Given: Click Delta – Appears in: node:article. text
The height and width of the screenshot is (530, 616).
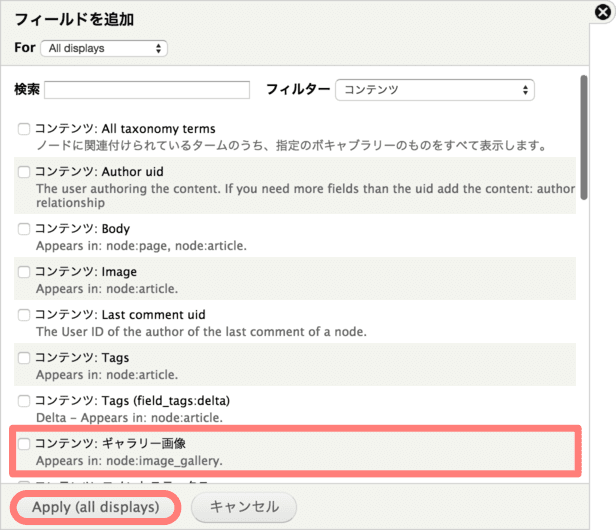Looking at the screenshot, I should (129, 418).
